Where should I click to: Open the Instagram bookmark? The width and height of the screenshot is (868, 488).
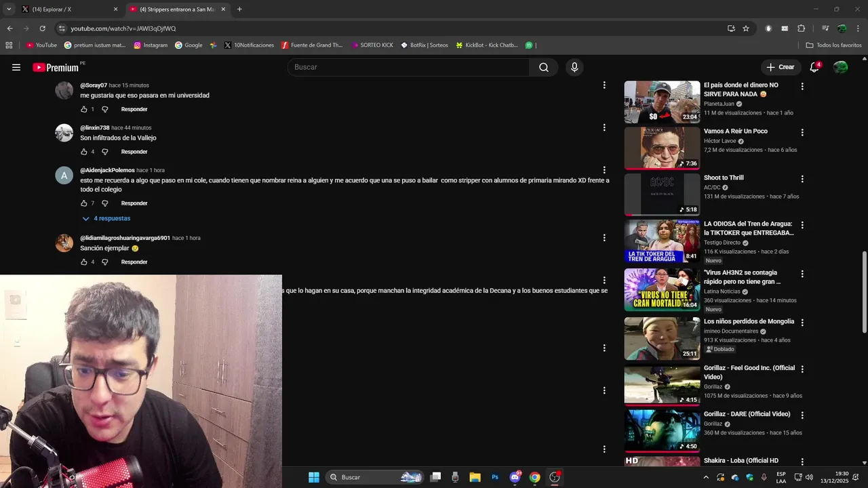[151, 45]
